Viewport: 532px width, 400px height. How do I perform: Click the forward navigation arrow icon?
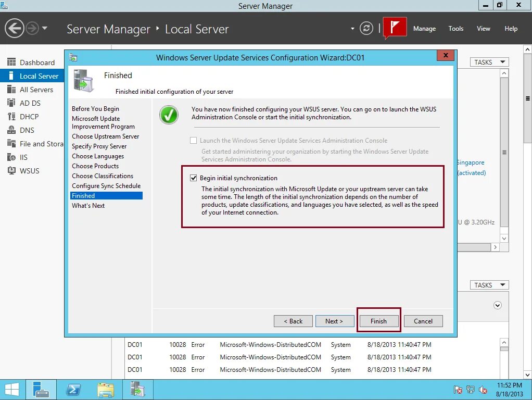coord(33,28)
